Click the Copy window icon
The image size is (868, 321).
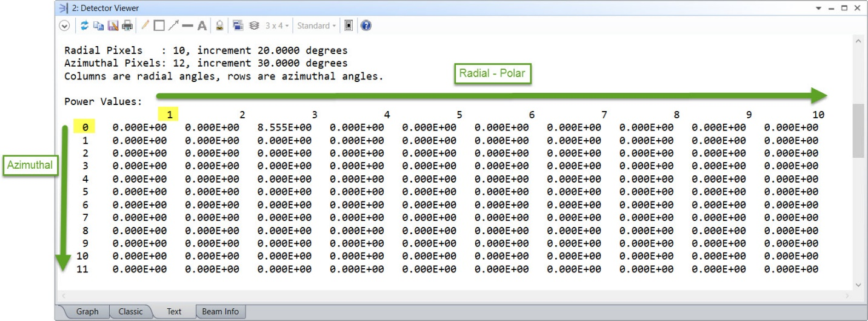coord(98,25)
